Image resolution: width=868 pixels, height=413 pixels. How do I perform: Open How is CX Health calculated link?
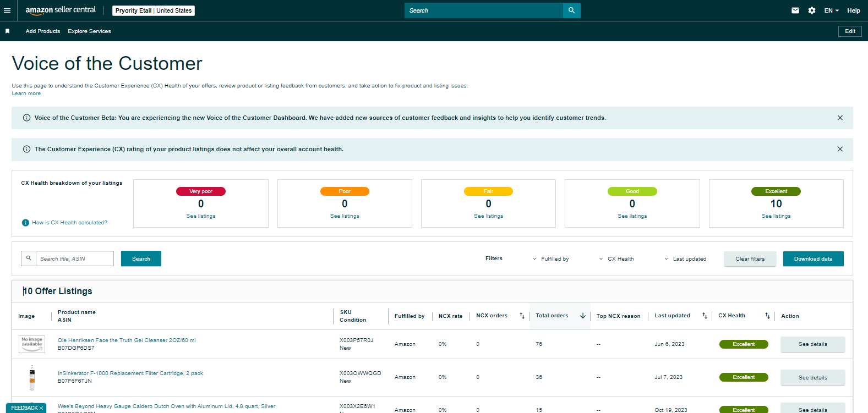[69, 223]
